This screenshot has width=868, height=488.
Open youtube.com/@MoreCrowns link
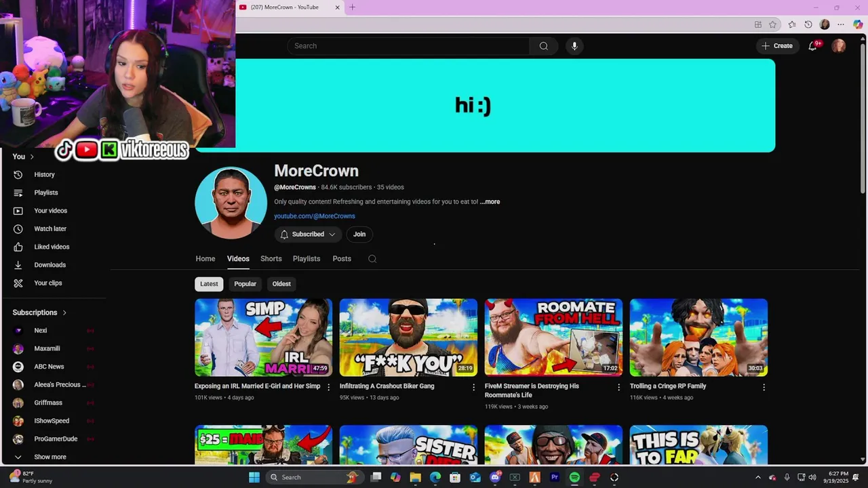[315, 216]
